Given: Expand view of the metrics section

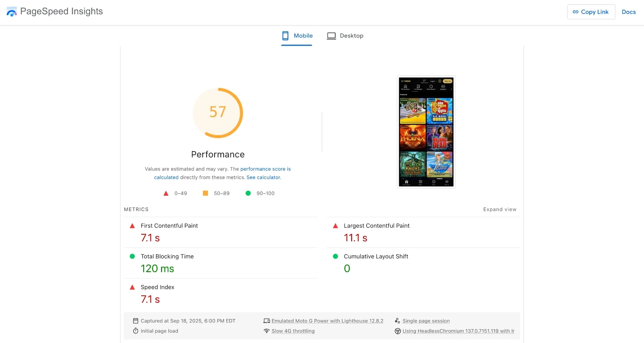Looking at the screenshot, I should (499, 209).
